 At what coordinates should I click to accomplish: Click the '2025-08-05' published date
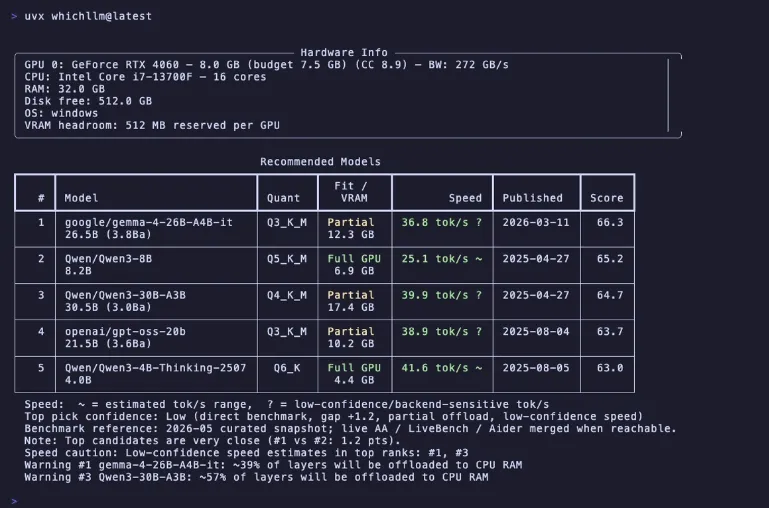(x=536, y=368)
